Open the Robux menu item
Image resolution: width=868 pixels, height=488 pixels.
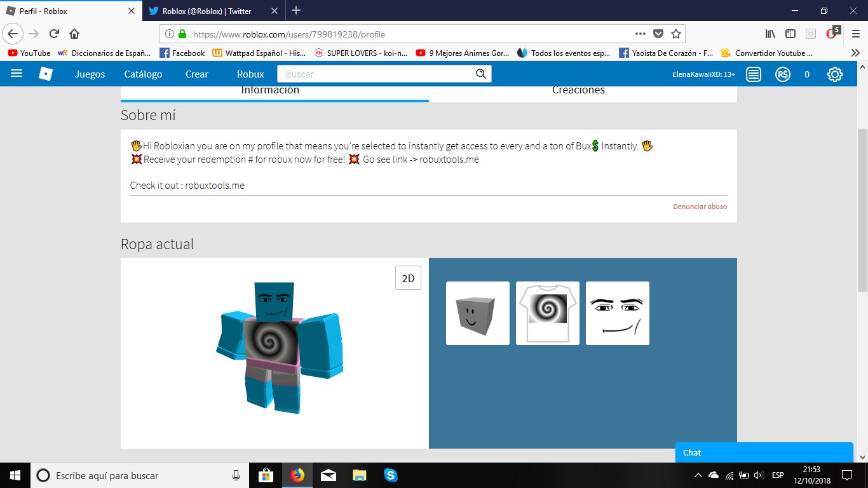tap(250, 74)
